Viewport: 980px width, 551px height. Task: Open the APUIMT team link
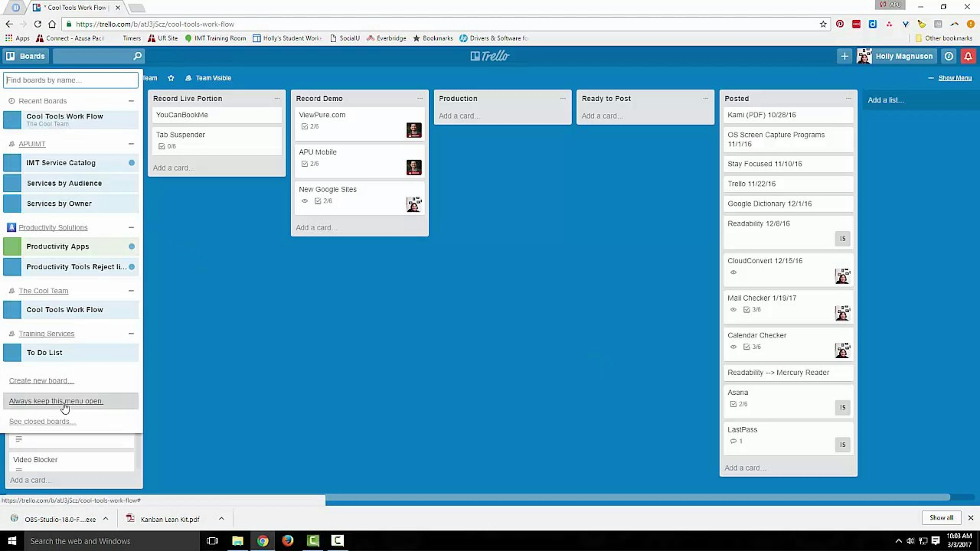click(32, 144)
